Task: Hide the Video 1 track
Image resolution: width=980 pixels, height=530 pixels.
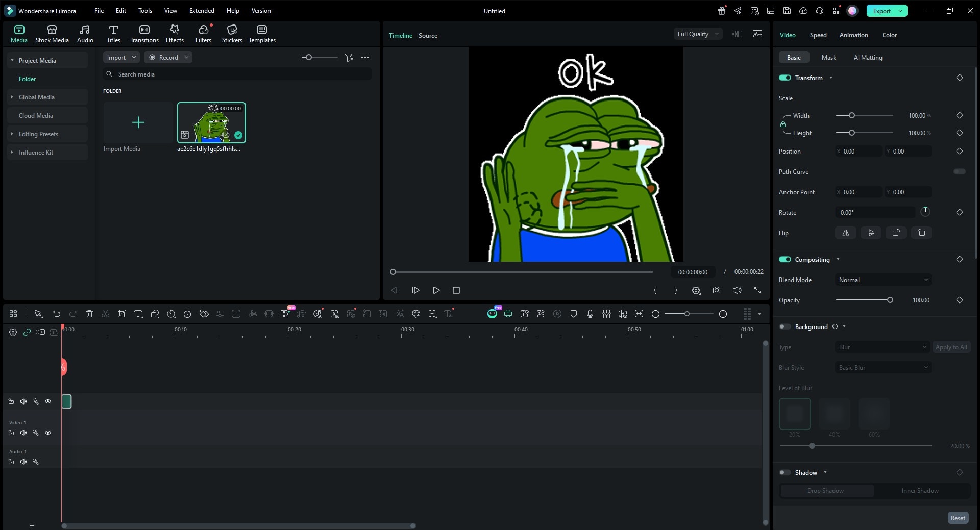Action: point(48,432)
